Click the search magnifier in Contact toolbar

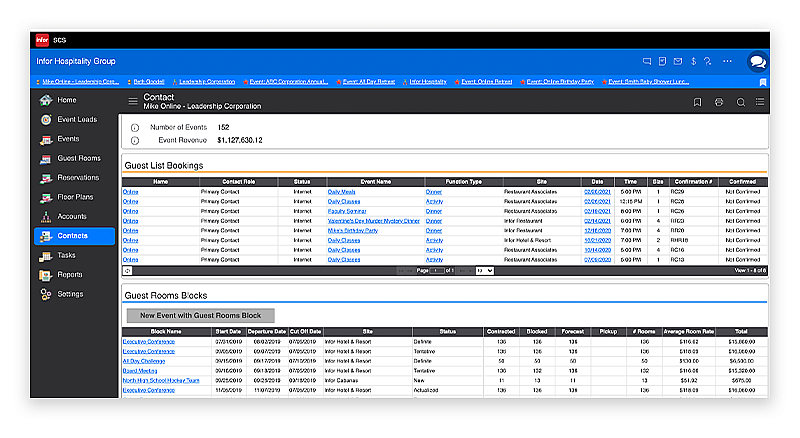(x=740, y=102)
